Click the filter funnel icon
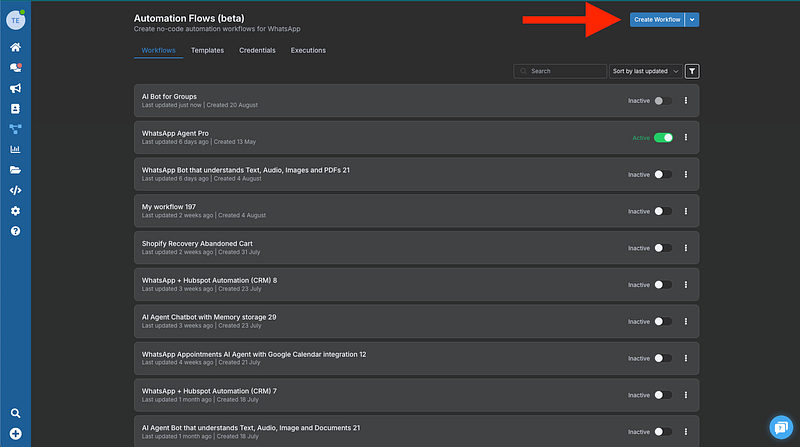Image resolution: width=800 pixels, height=447 pixels. tap(693, 71)
